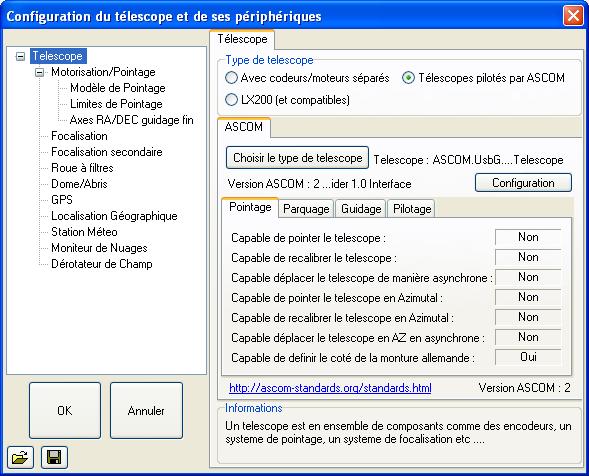This screenshot has width=589, height=476.
Task: Collapse the Telescope tree root node
Action: coord(20,56)
